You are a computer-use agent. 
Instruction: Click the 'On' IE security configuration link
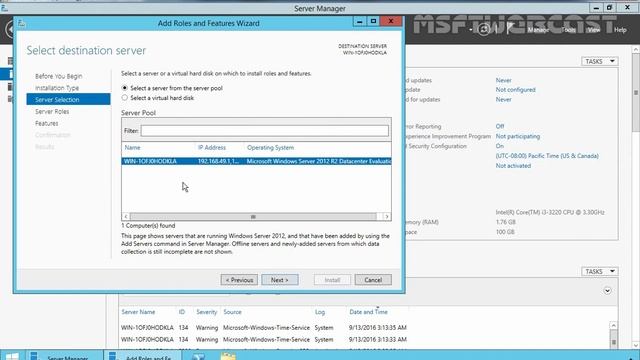click(500, 146)
